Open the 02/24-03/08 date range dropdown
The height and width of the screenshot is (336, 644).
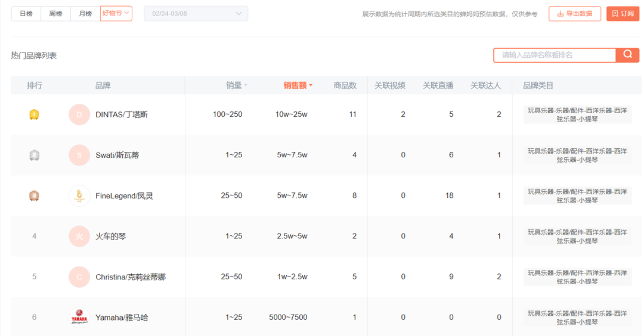tap(196, 14)
